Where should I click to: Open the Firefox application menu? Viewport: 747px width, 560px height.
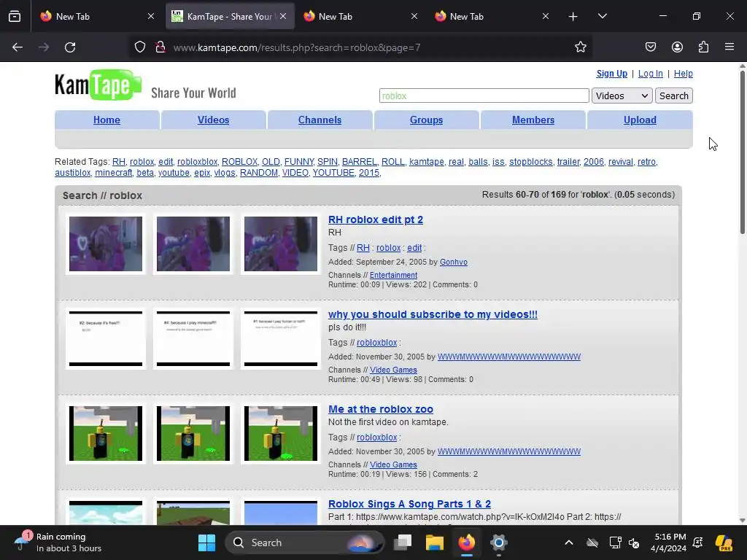[729, 47]
